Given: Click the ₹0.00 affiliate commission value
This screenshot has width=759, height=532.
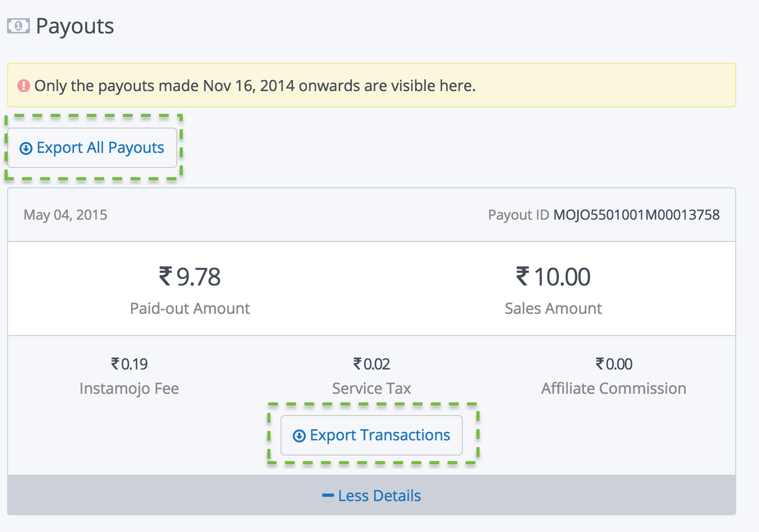Looking at the screenshot, I should click(x=614, y=364).
